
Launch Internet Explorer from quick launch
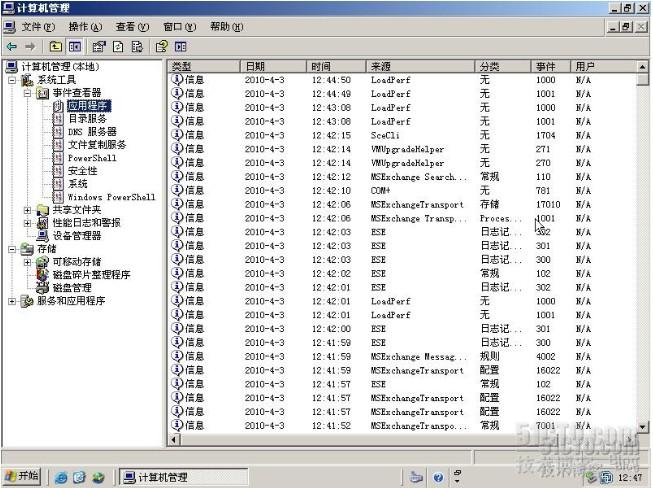coord(61,477)
